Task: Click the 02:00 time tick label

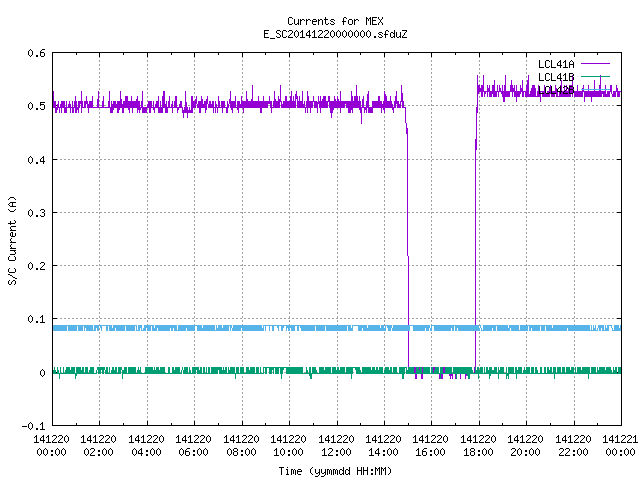Action: 98,452
